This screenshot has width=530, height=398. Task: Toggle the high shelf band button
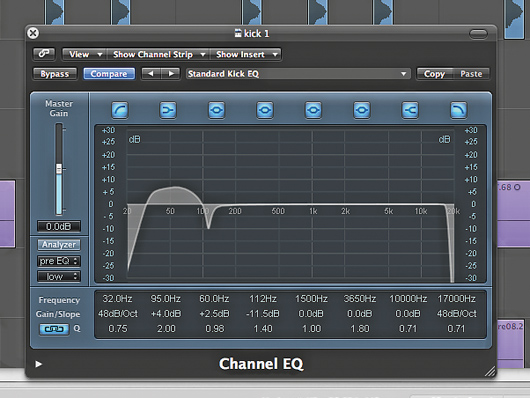click(410, 110)
